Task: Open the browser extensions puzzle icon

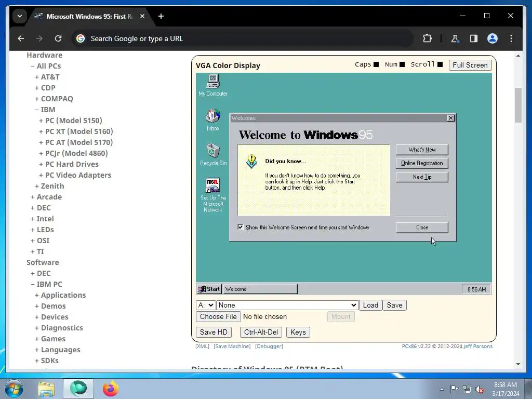Action: coord(428,38)
